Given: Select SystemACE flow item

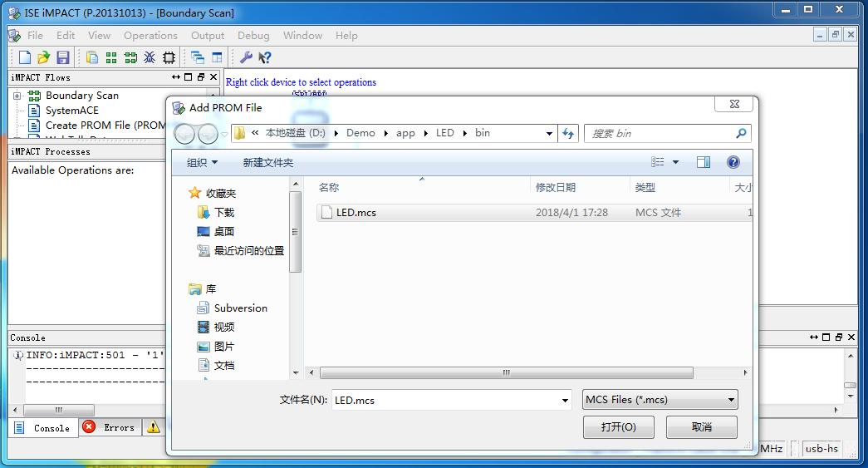Looking at the screenshot, I should pos(72,111).
